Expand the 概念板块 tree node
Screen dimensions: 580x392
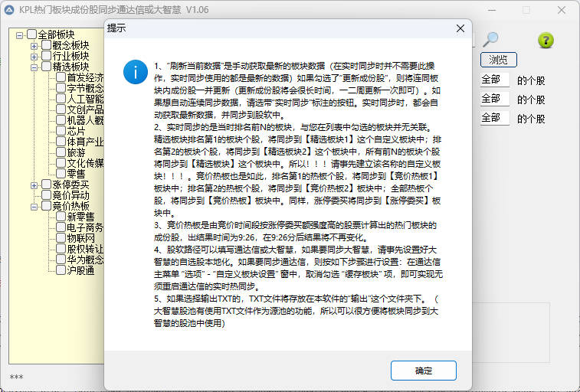pos(34,45)
